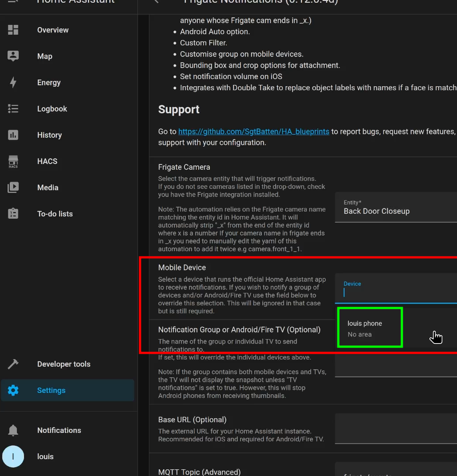
Task: Click the 'Custom Filter.' bullet
Action: (204, 43)
